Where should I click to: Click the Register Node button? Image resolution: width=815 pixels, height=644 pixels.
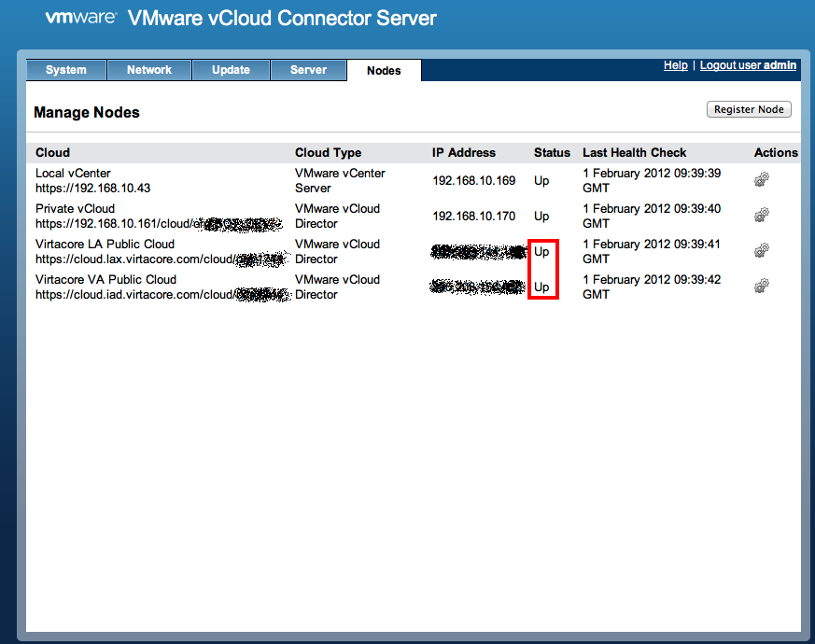coord(749,109)
